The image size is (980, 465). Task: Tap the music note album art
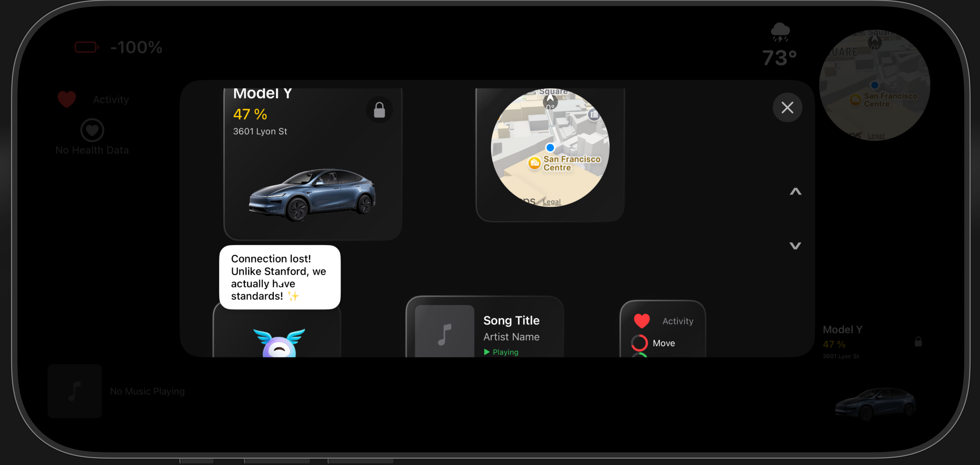(444, 333)
